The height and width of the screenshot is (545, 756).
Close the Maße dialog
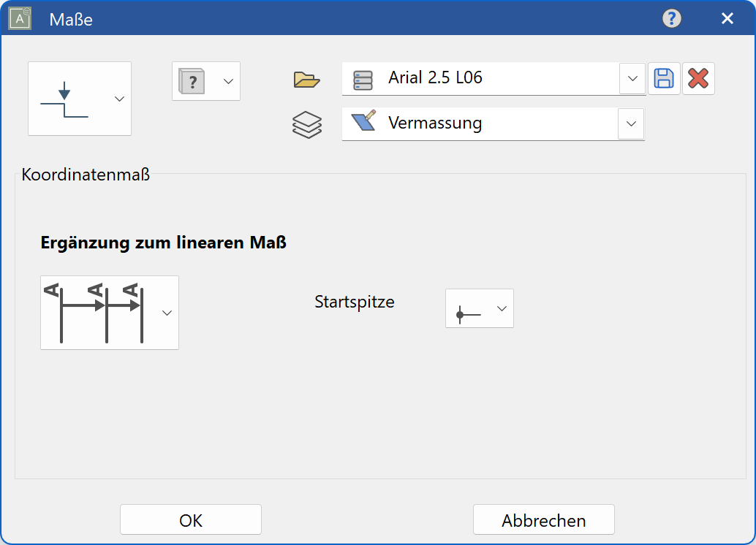tap(727, 18)
